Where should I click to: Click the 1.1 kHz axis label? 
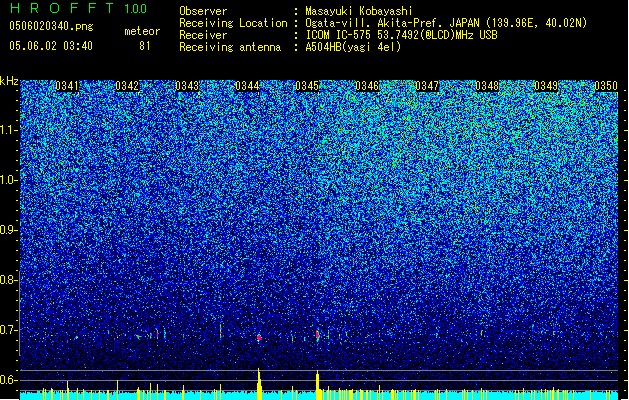(x=7, y=130)
